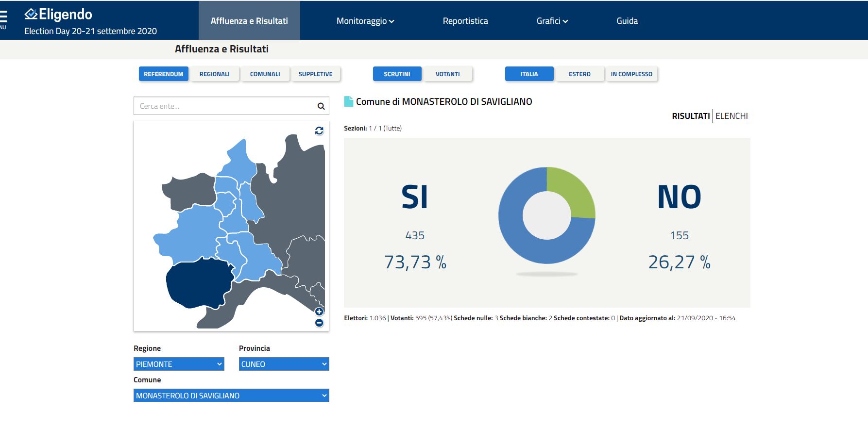
Task: Open Comune MONASTEROLO DI SAVIGLIANO dropdown
Action: [231, 395]
